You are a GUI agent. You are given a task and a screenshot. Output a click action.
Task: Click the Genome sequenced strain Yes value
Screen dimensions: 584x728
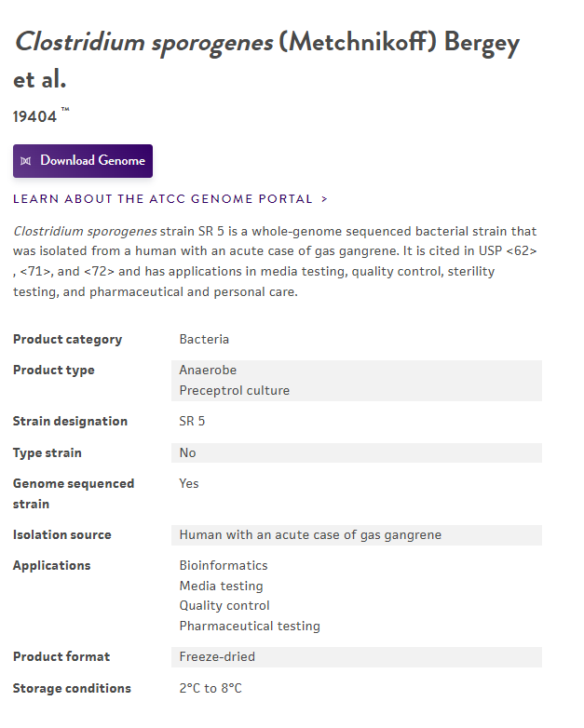189,484
